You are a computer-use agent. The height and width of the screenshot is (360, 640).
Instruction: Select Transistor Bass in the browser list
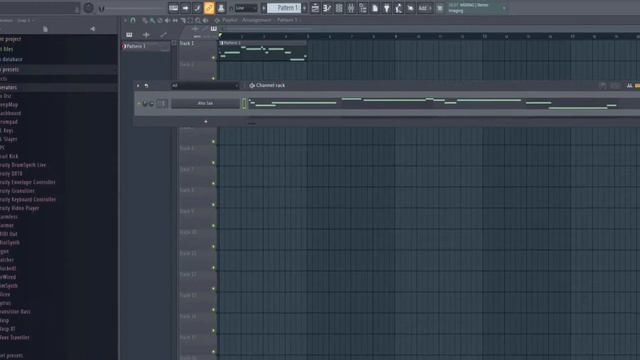pyautogui.click(x=16, y=312)
